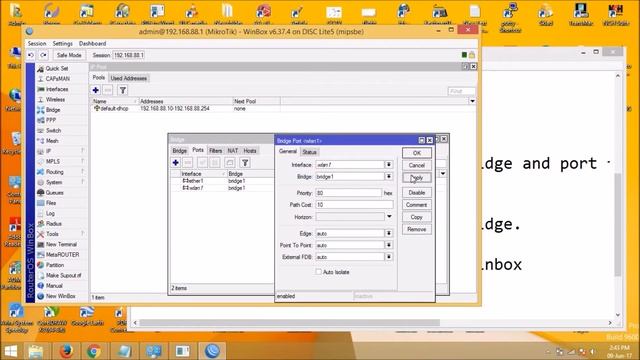Viewport: 640px width, 360px height.
Task: Open the System menu in the sidebar
Action: (54, 182)
